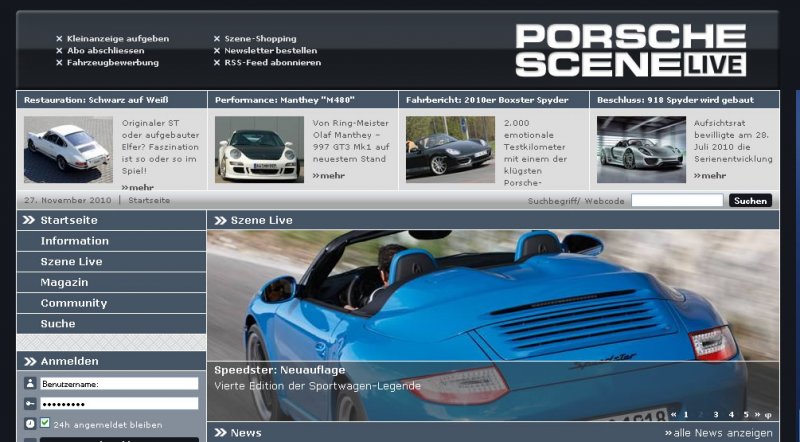Click the Abo abschliessen link

tap(106, 51)
